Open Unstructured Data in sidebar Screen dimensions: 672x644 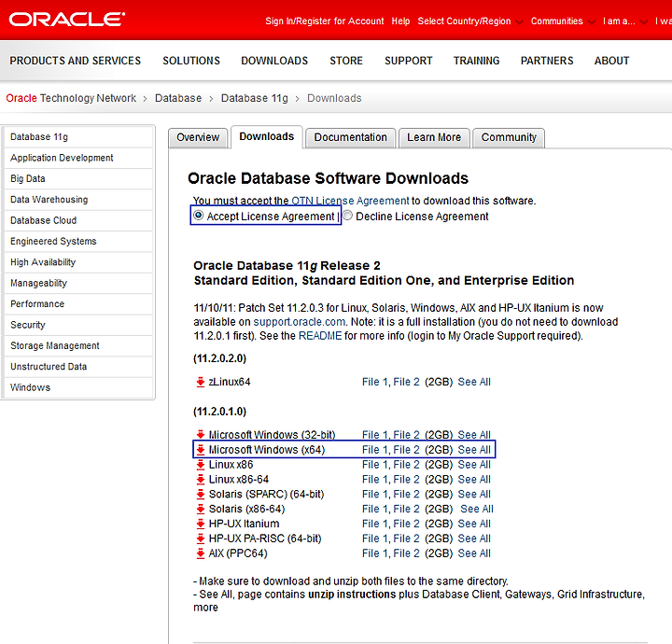click(78, 367)
